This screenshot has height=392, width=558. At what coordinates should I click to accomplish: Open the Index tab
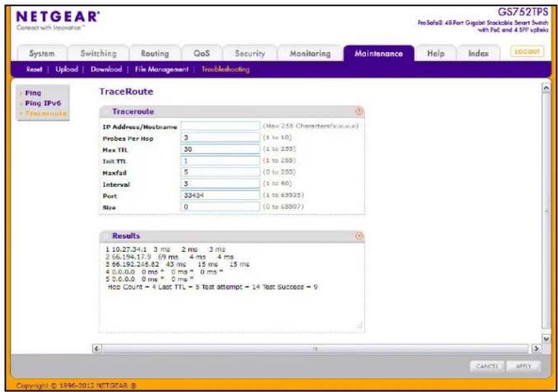[x=478, y=54]
